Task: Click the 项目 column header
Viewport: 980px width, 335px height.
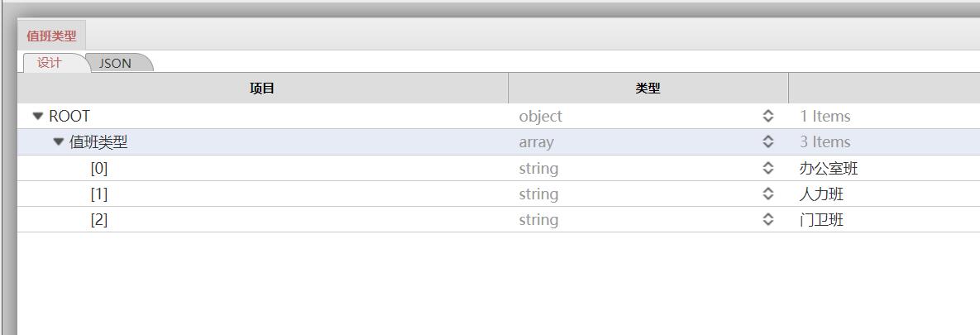Action: 262,89
